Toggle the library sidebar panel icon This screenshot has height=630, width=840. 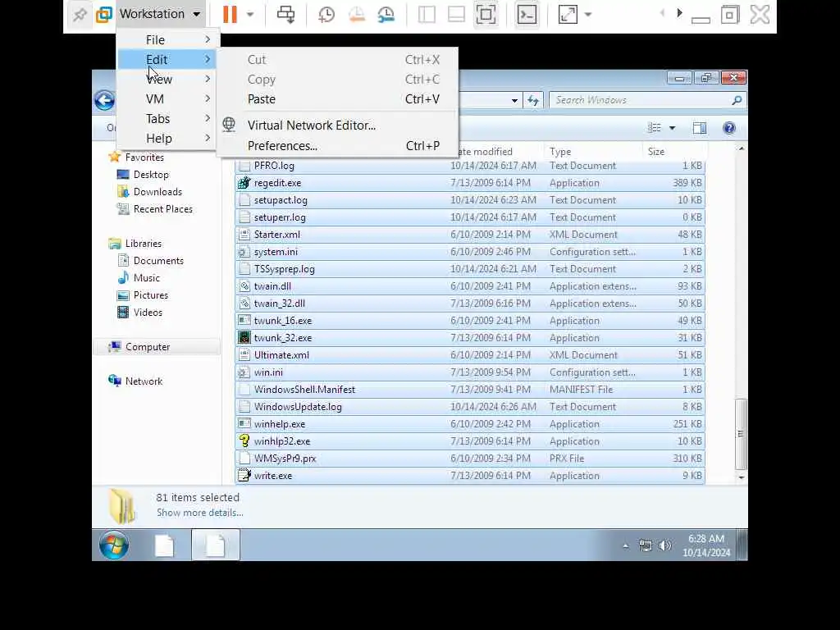click(427, 15)
